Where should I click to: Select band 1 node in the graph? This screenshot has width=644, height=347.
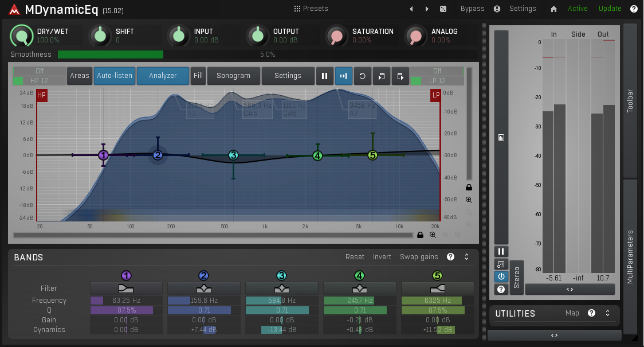tap(104, 155)
